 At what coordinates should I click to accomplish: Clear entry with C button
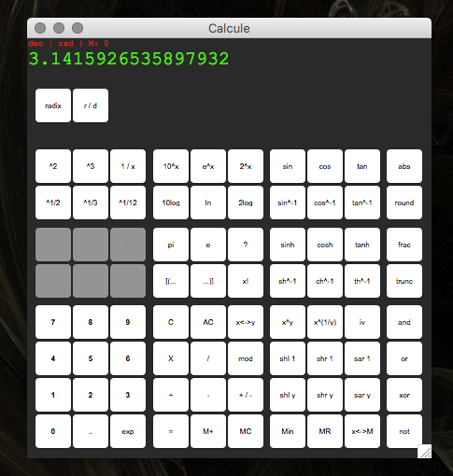tap(171, 322)
